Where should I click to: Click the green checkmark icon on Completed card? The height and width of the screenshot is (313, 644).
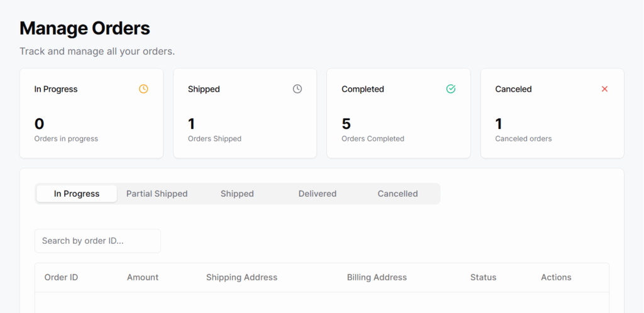tap(451, 89)
